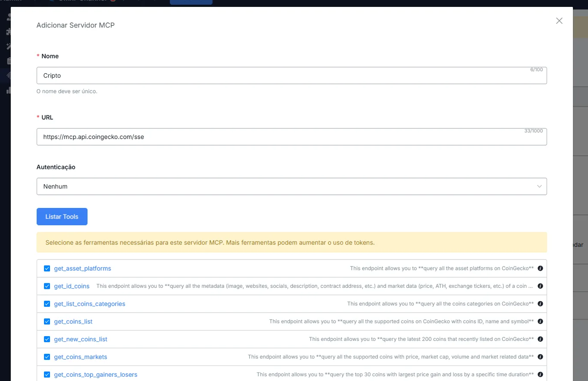
Task: Open the get_coins_top_gainers_losers tool link
Action: tap(96, 375)
